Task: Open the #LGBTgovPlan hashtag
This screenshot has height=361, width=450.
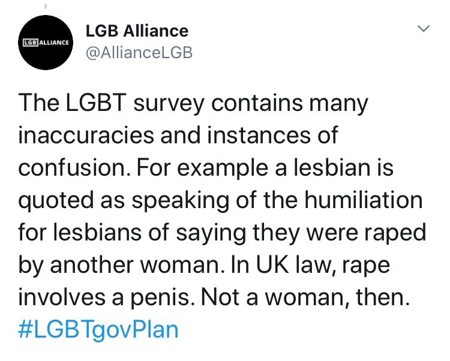Action: tap(98, 329)
